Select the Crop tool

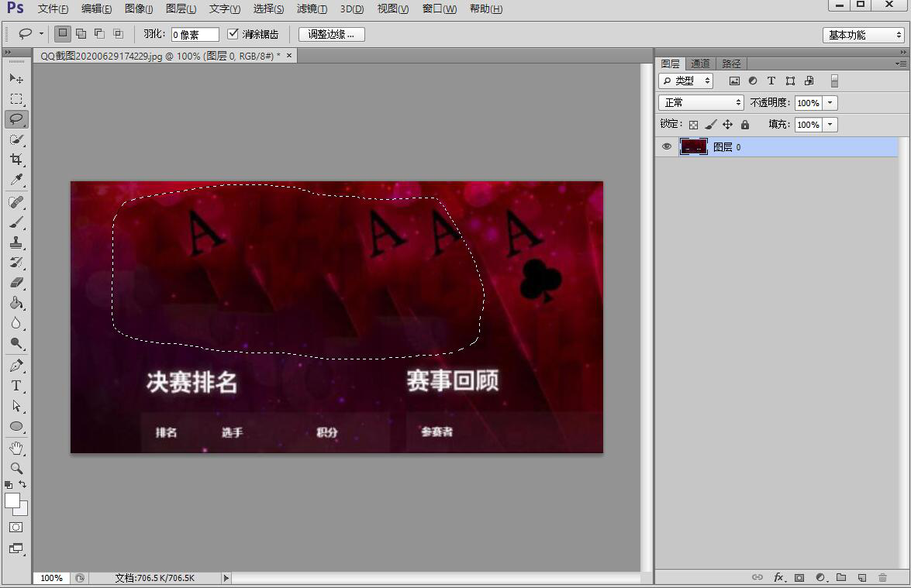pyautogui.click(x=16, y=160)
